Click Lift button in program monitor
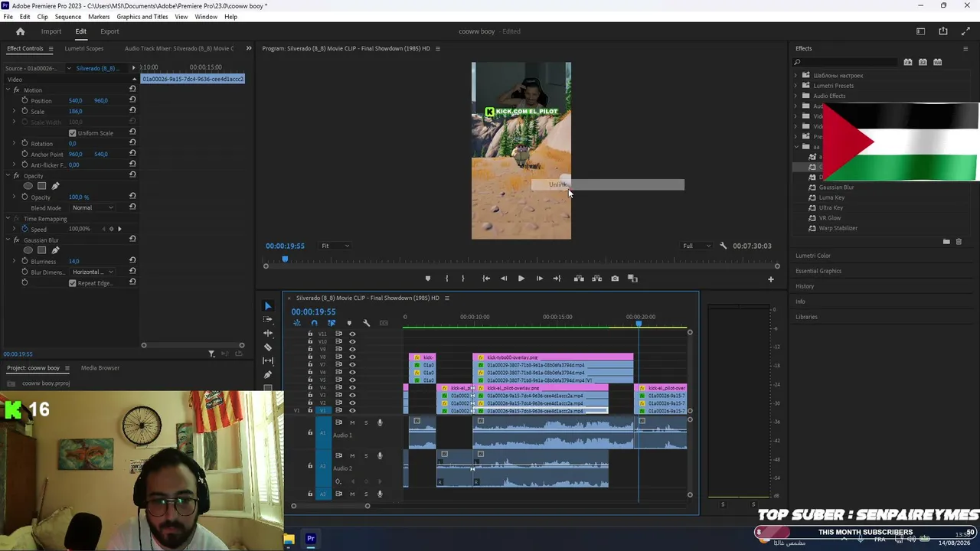Image resolution: width=980 pixels, height=551 pixels. [579, 279]
